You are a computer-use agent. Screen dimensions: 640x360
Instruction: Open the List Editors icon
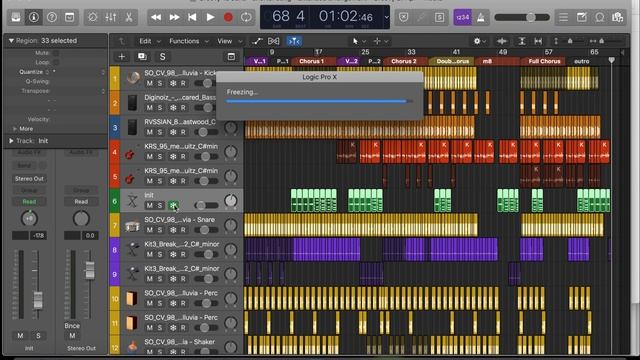[564, 17]
